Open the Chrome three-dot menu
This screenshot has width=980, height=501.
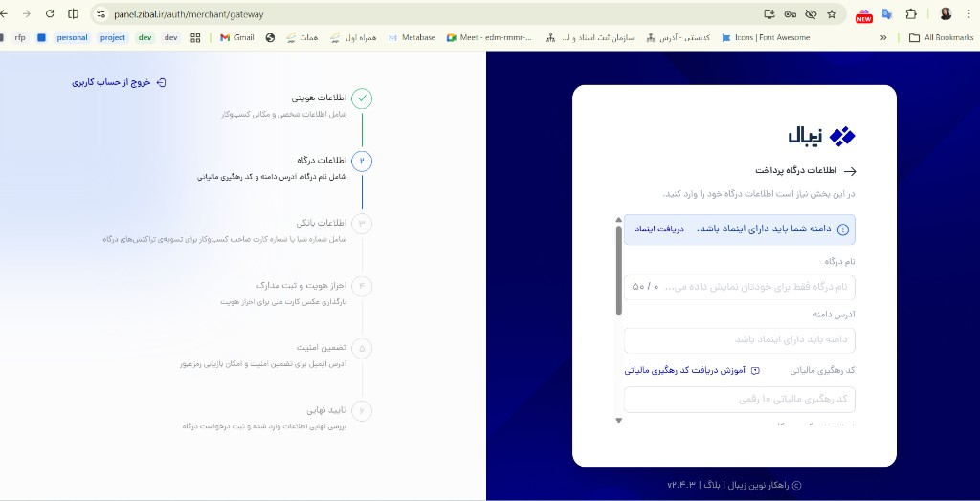pyautogui.click(x=969, y=13)
